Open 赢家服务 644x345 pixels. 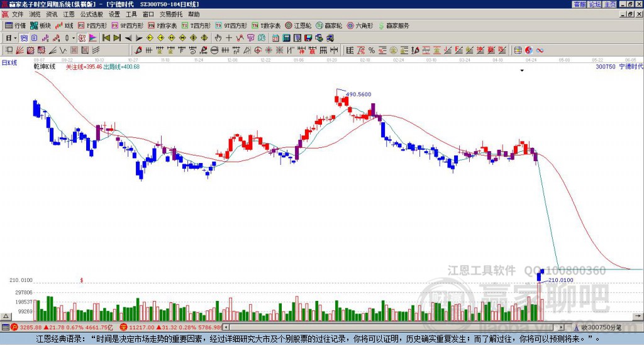click(x=394, y=25)
